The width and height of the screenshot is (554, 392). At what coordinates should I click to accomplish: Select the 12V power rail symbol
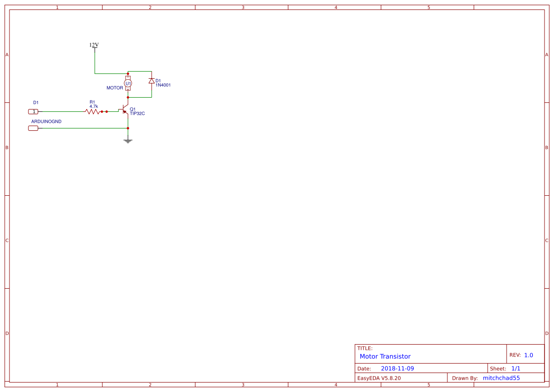(x=95, y=50)
